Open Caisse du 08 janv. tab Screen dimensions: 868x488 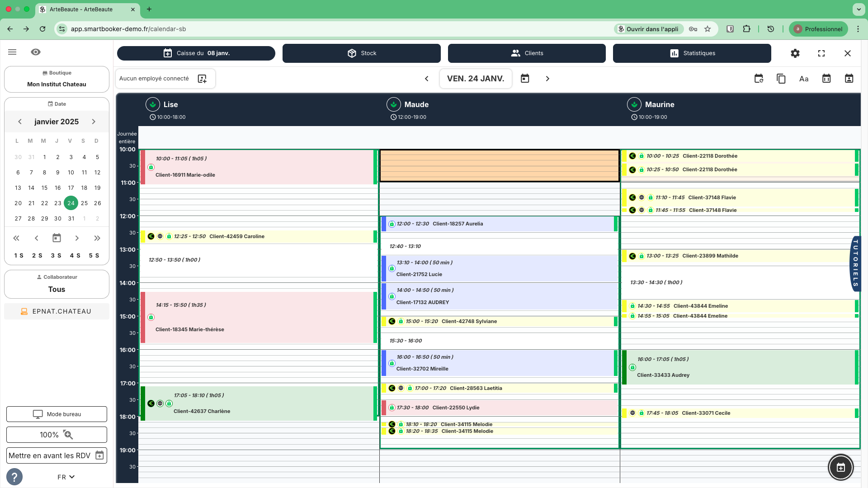click(x=196, y=53)
